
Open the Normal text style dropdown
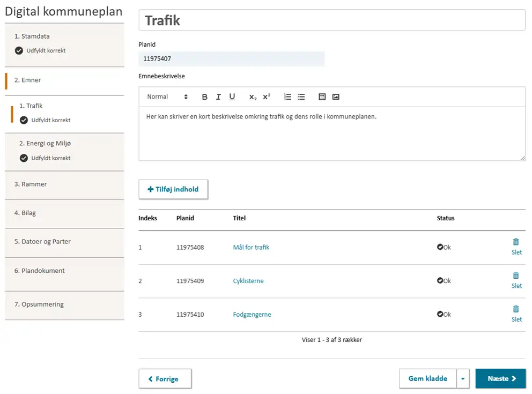pyautogui.click(x=167, y=97)
